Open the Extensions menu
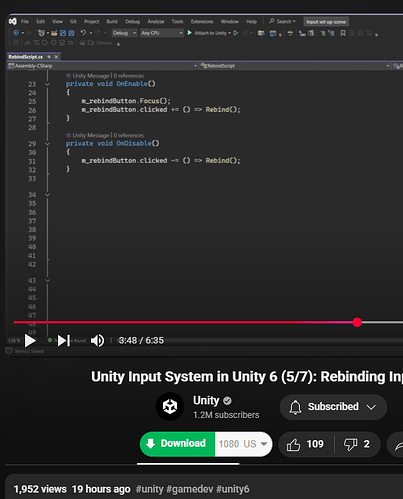Viewport: 403px width, 499px height. point(202,21)
